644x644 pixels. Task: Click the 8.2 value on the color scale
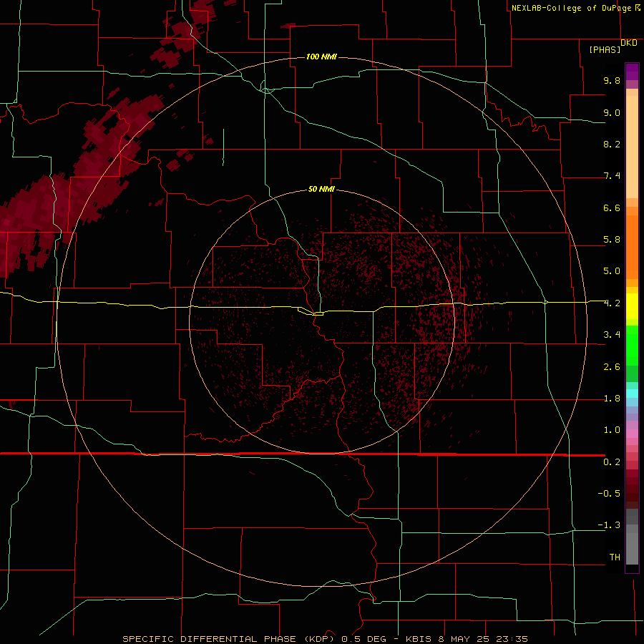612,144
